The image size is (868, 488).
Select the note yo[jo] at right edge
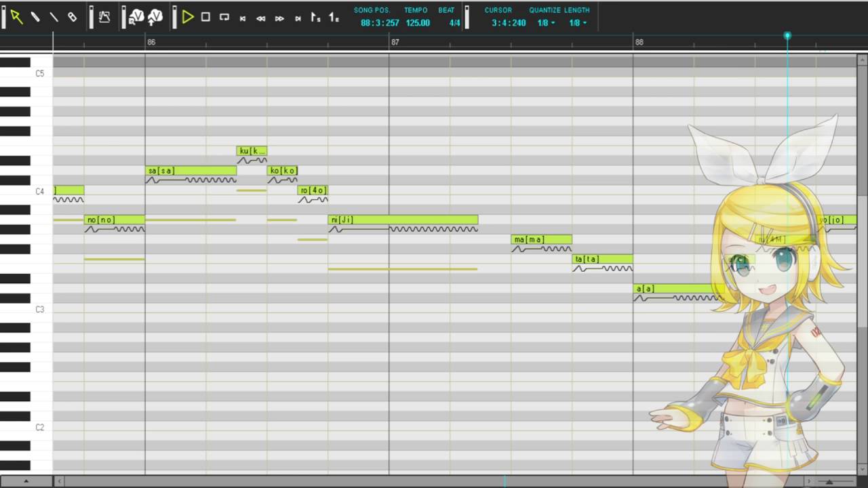point(837,220)
